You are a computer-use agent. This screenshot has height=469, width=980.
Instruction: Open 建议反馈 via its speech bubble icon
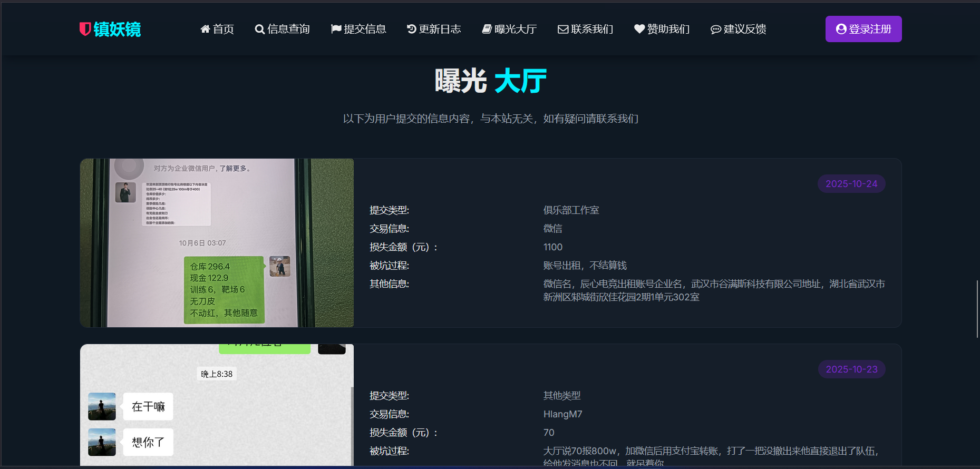pos(716,30)
